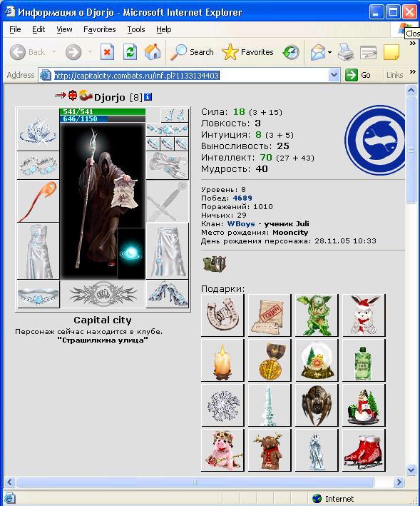Click the crystal necklace item slot
Screen dimensions: 420x506
(x=168, y=130)
